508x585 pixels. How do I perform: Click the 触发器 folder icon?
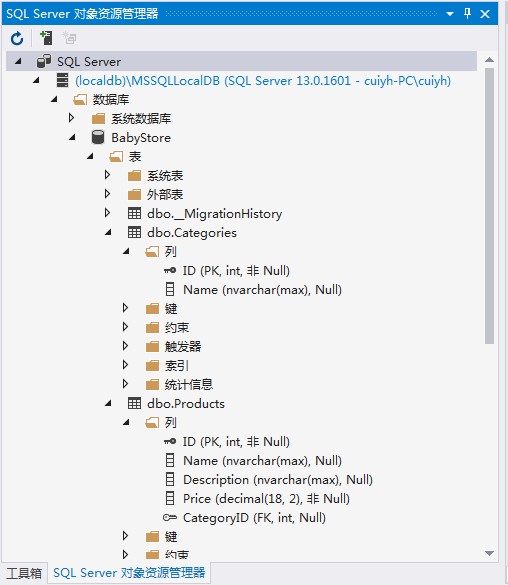click(x=152, y=347)
